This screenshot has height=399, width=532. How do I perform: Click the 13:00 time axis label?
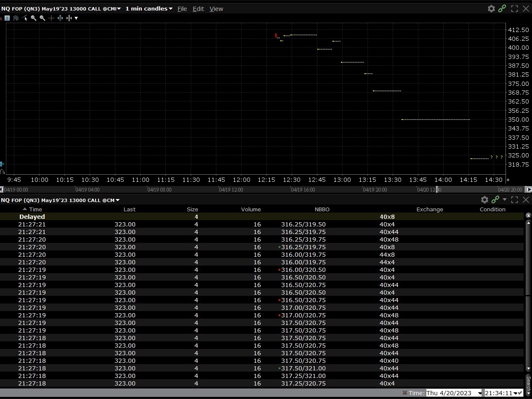pyautogui.click(x=342, y=180)
